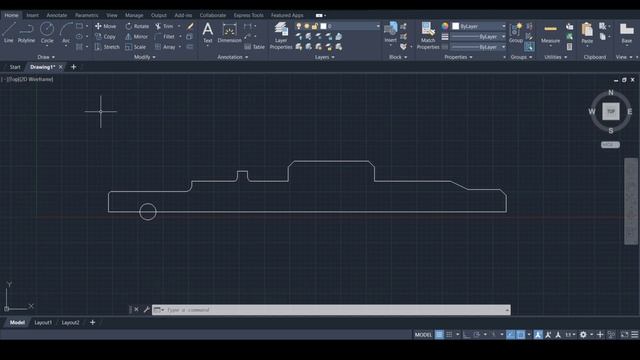The image size is (640, 360).
Task: Toggle polar tracking in status bar
Action: 477,335
